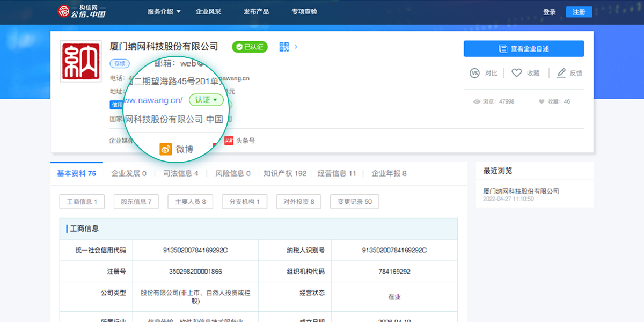Click the 统一社会信用代码 value 91350200784169292C
The width and height of the screenshot is (644, 322).
pyautogui.click(x=195, y=250)
